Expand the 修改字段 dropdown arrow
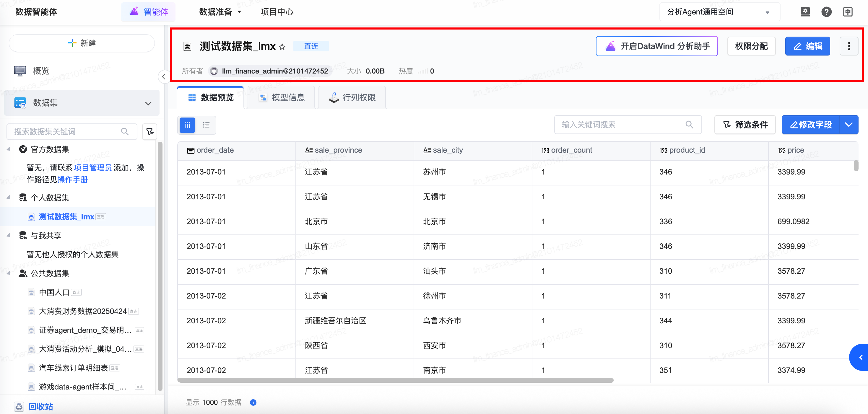 click(849, 125)
